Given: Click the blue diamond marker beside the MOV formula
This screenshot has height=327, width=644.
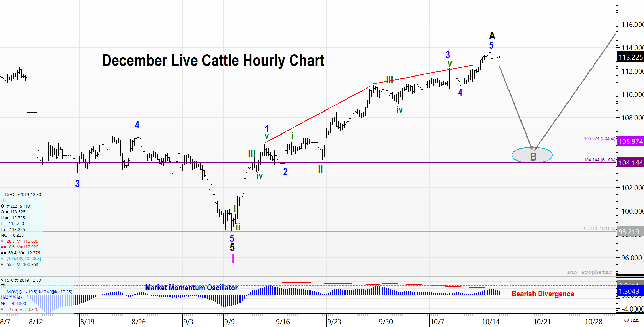Looking at the screenshot, I should 3,292.
